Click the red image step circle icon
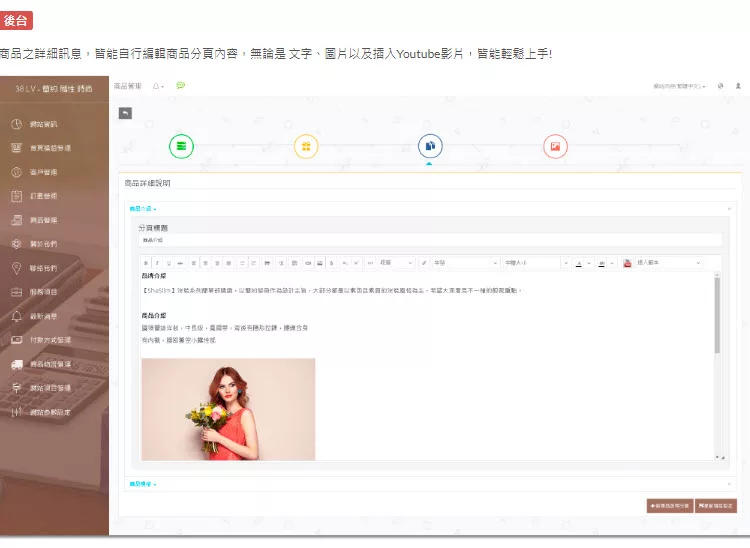Viewport: 750px width, 548px height. click(555, 147)
